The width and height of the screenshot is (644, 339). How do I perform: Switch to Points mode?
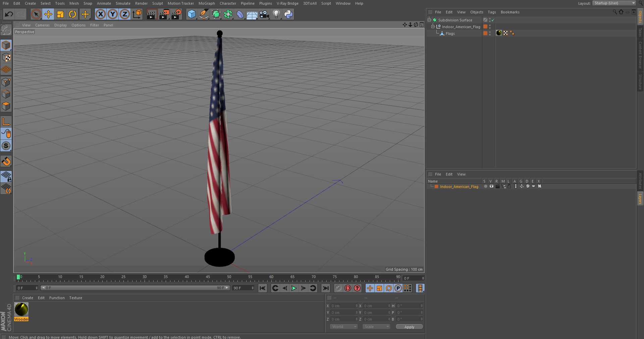tap(6, 82)
